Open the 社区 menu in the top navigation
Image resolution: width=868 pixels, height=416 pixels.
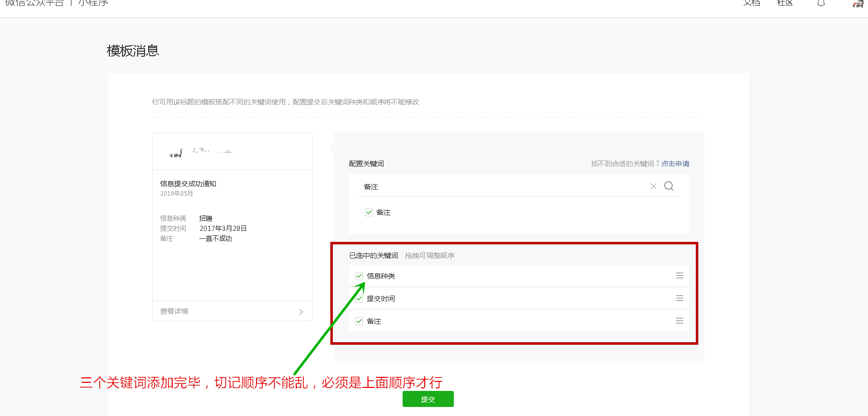pyautogui.click(x=785, y=3)
